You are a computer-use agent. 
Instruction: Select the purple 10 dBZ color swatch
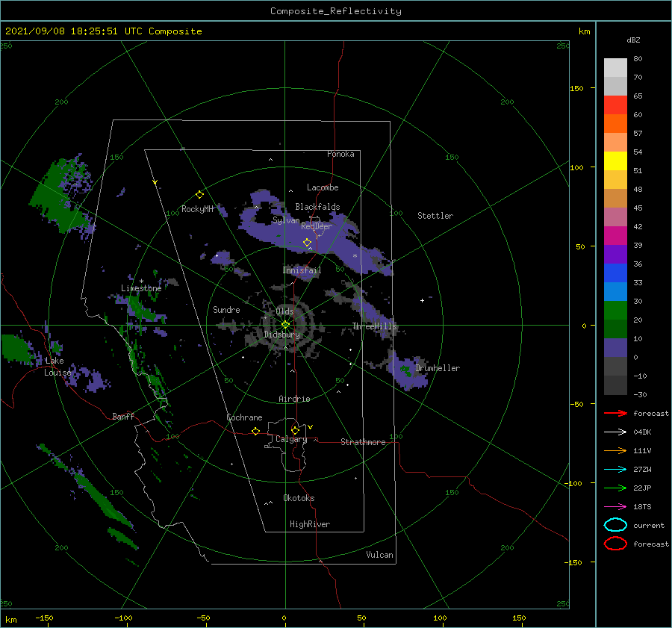[615, 347]
